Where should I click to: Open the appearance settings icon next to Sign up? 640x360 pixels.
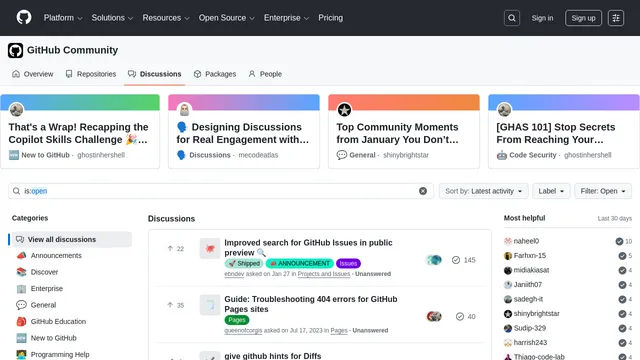pos(616,18)
